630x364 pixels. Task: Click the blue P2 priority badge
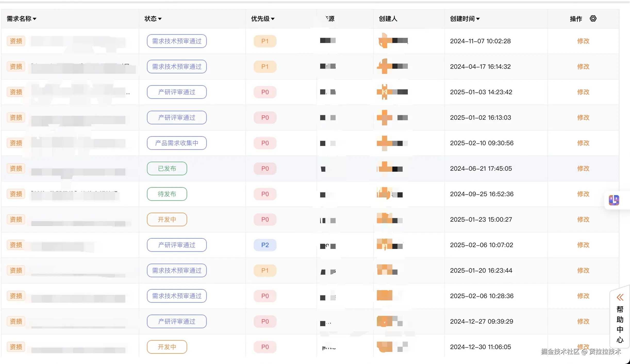click(x=264, y=245)
